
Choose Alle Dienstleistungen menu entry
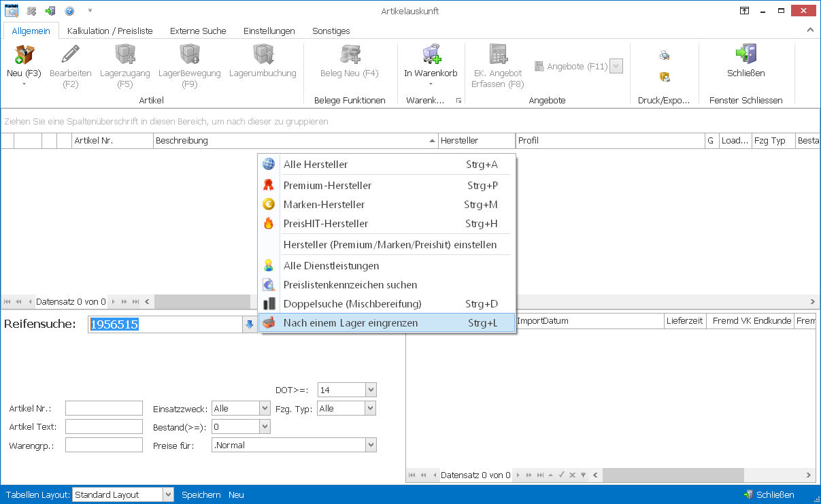[x=386, y=266]
